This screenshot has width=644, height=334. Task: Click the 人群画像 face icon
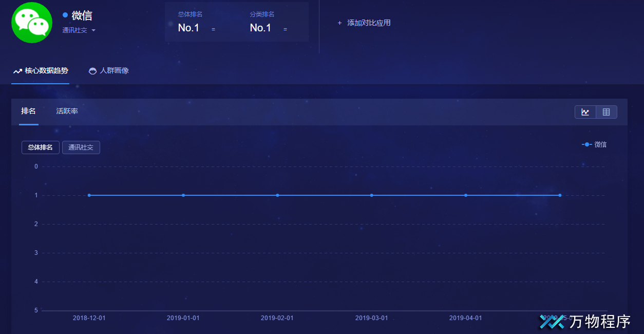point(92,71)
